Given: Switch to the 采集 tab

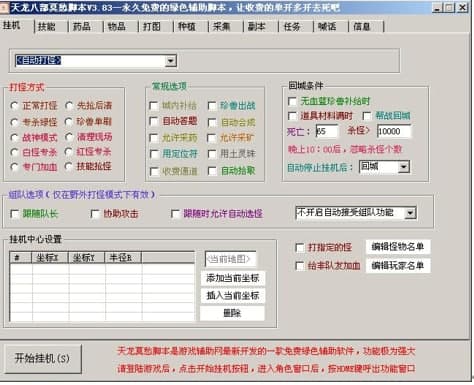Looking at the screenshot, I should (222, 26).
